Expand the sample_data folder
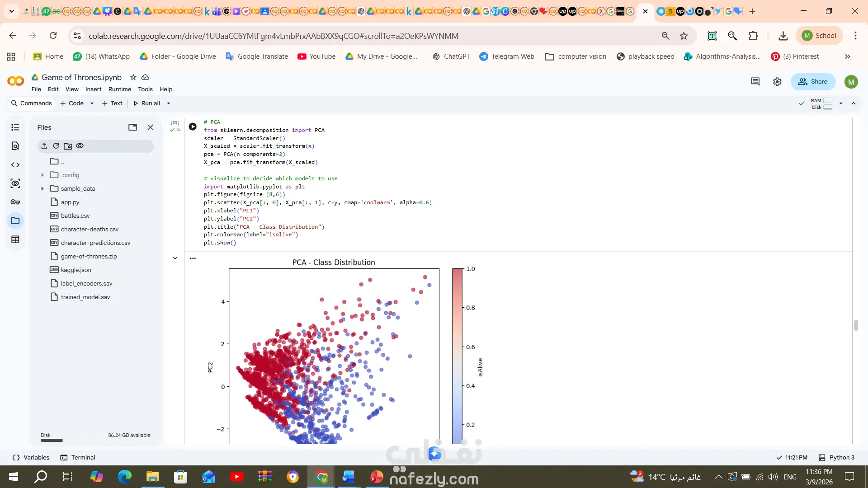Viewport: 868px width, 488px height. pos(42,188)
